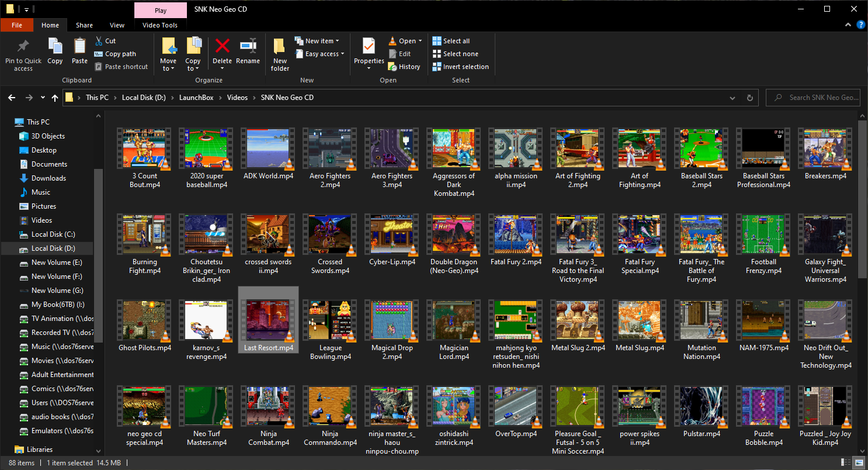Create a New folder

pos(280,54)
